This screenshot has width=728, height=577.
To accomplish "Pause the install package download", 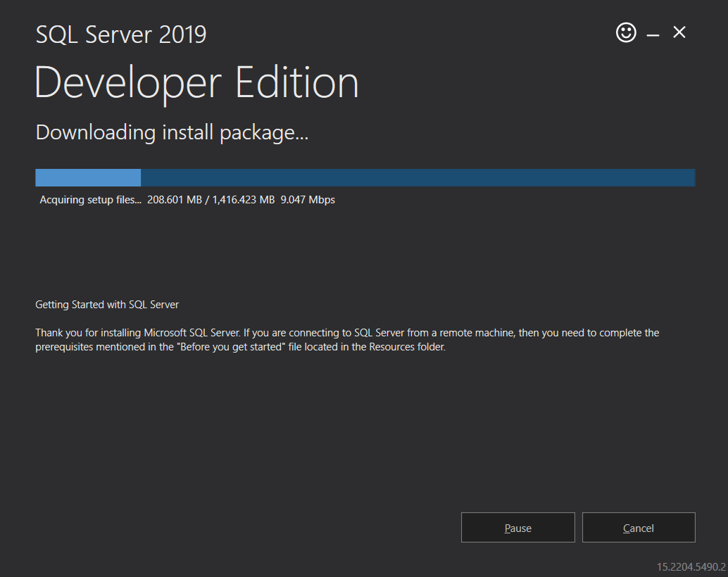I will (517, 527).
